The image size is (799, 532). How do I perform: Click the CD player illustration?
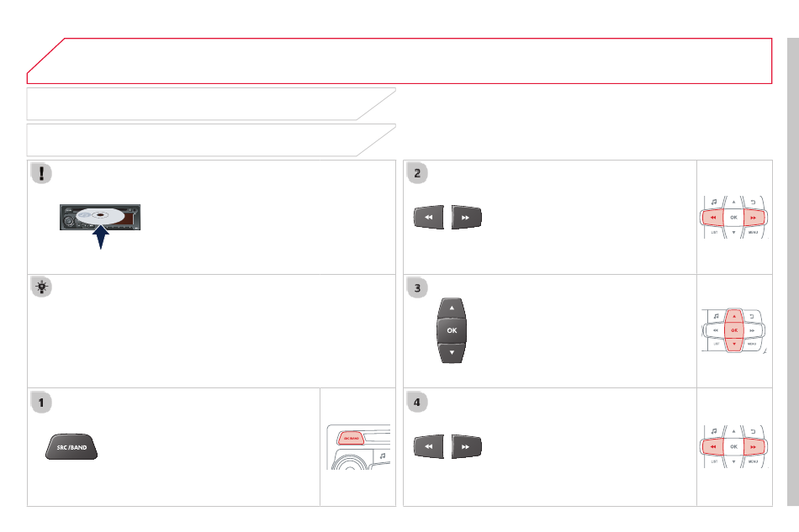100,218
